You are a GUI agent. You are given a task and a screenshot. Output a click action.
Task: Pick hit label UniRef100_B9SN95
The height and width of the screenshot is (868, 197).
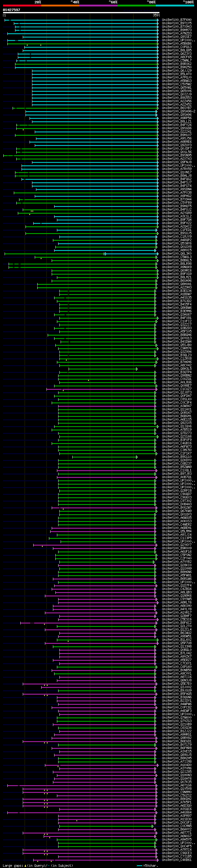[x=177, y=155]
